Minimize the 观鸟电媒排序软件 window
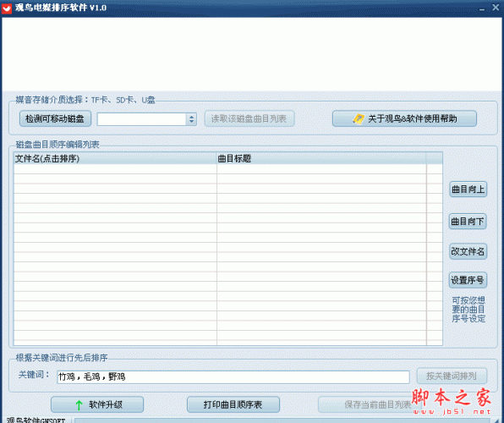 click(482, 8)
